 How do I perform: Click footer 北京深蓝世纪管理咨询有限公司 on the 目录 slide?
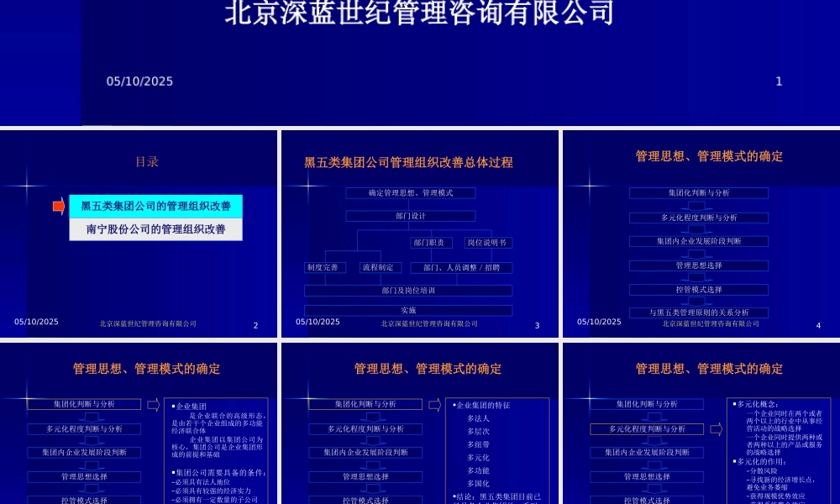coord(148,323)
